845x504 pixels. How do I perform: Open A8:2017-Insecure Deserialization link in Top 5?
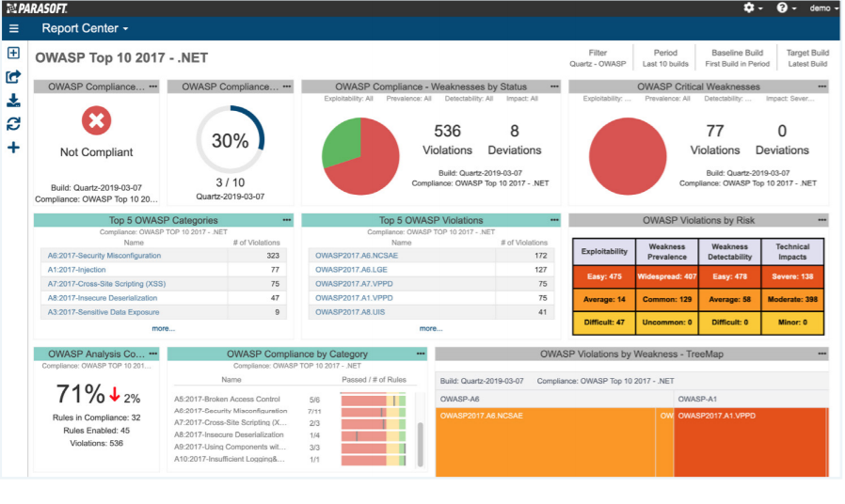click(103, 297)
